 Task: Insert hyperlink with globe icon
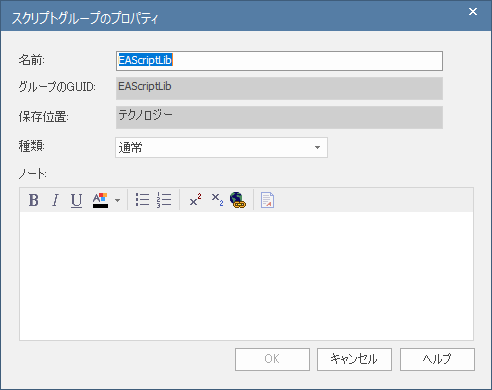(238, 200)
